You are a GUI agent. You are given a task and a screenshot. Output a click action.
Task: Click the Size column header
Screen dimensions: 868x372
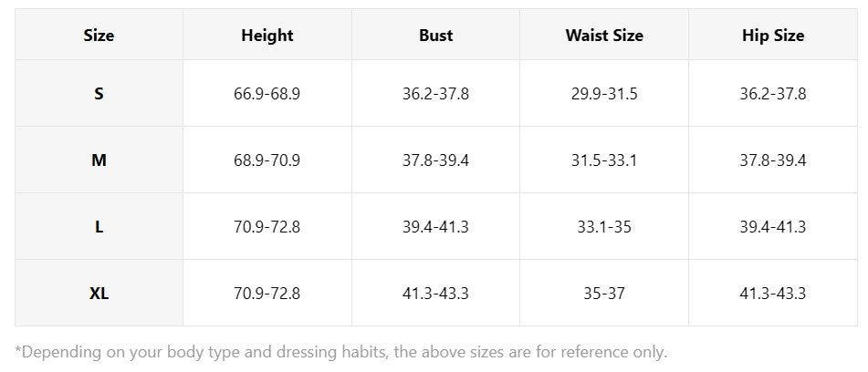(x=99, y=35)
